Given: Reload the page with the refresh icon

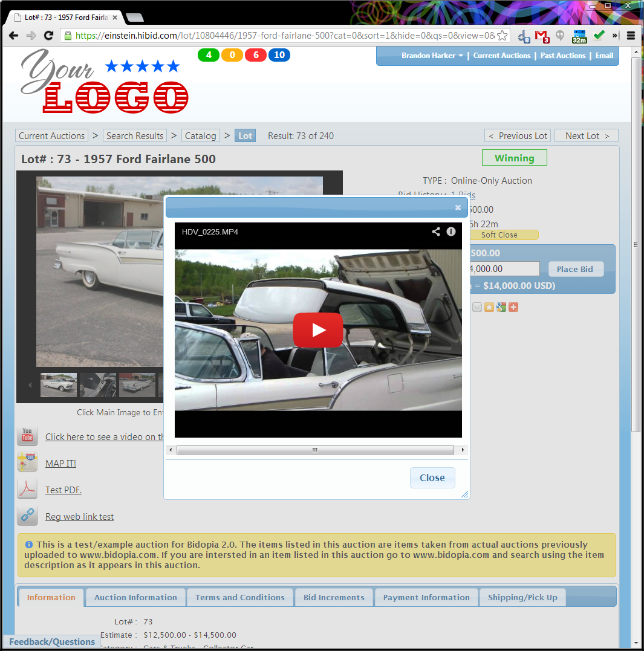Looking at the screenshot, I should point(48,36).
